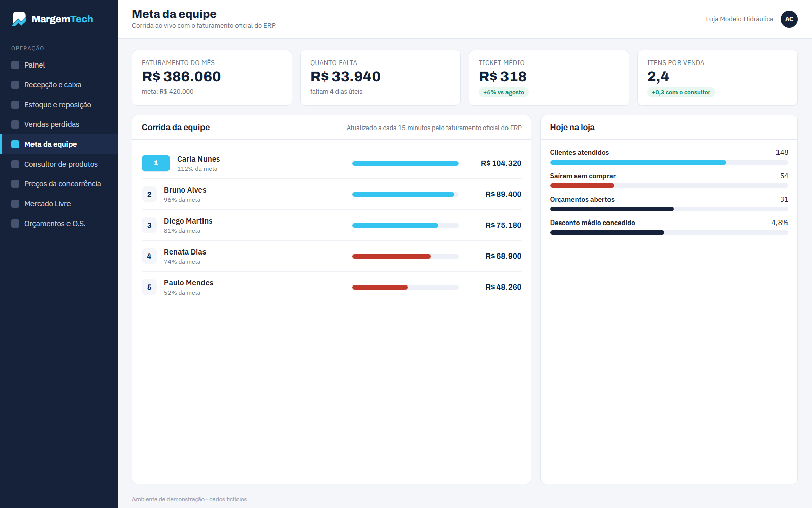This screenshot has width=812, height=508.
Task: Navigate to Orçamentos e O.S.
Action: coord(59,224)
